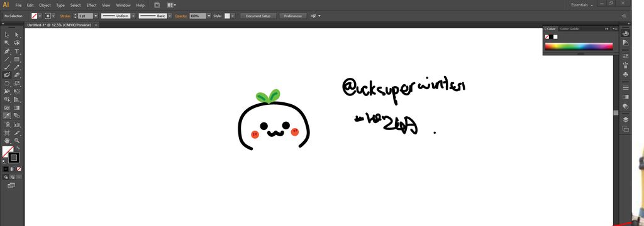Select the Slice tool
The height and width of the screenshot is (226, 644).
tap(17, 132)
